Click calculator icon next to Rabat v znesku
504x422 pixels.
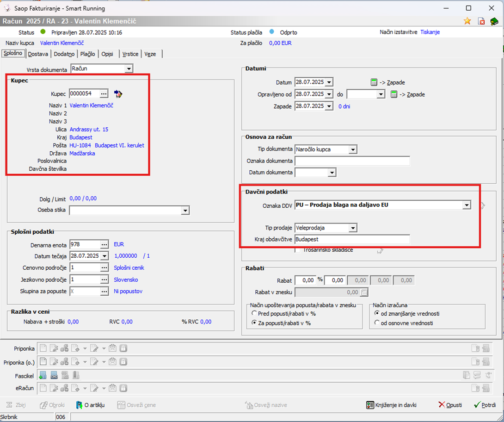pyautogui.click(x=364, y=292)
